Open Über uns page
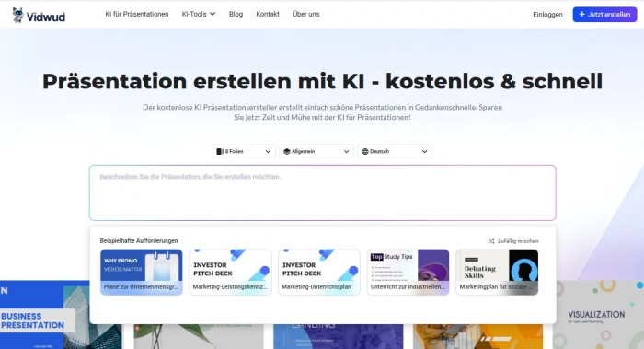The width and height of the screenshot is (644, 349). (x=306, y=14)
